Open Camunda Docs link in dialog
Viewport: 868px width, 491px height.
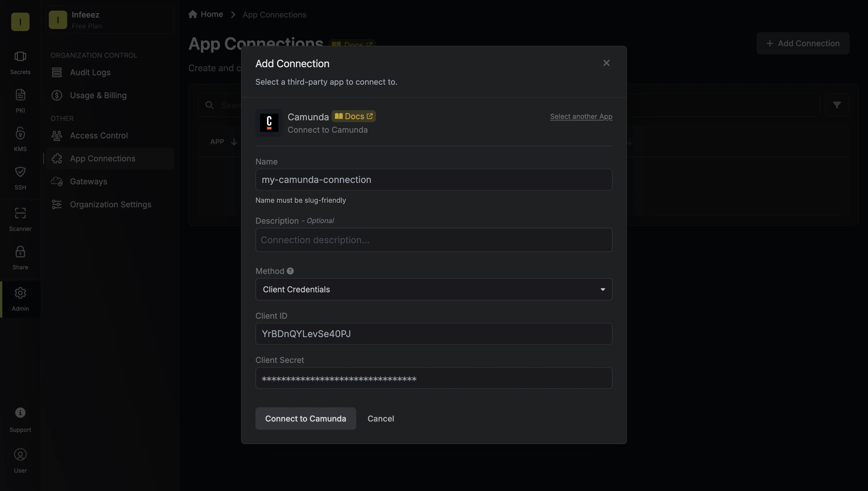point(354,116)
